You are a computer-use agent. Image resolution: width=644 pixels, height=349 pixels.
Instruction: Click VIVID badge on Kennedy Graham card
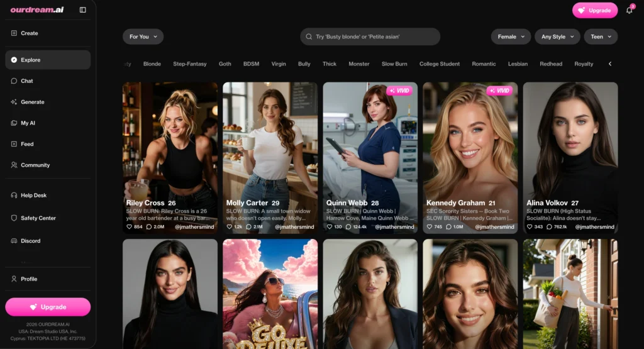tap(499, 91)
